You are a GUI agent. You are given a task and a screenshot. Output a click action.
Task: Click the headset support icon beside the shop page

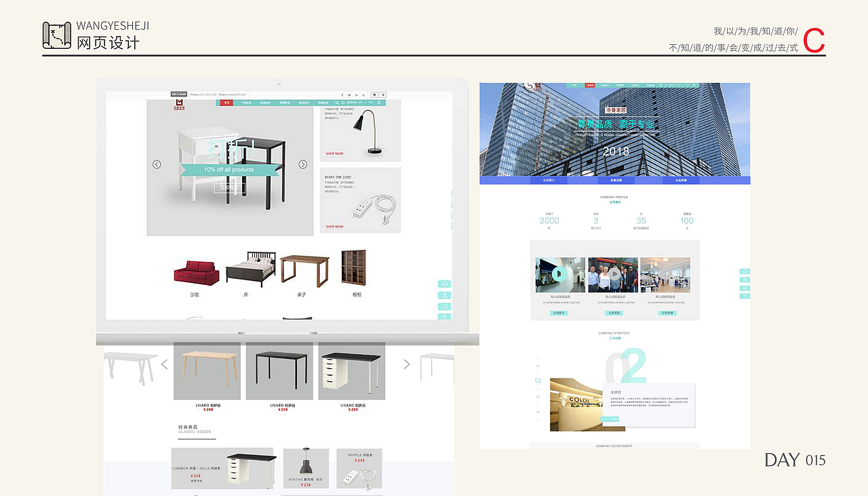[445, 284]
